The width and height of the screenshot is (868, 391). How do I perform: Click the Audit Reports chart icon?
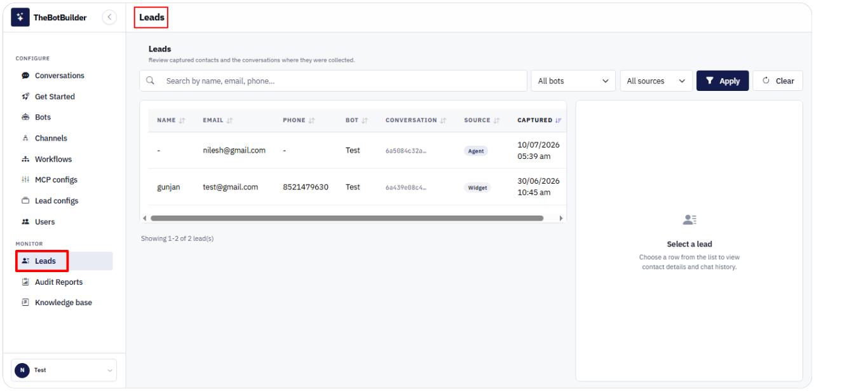tap(25, 282)
